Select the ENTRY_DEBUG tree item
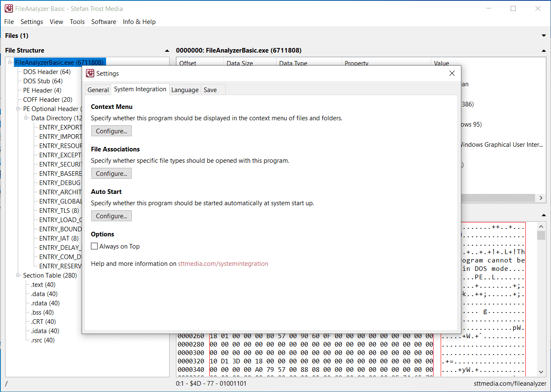The height and width of the screenshot is (392, 551). coord(60,183)
